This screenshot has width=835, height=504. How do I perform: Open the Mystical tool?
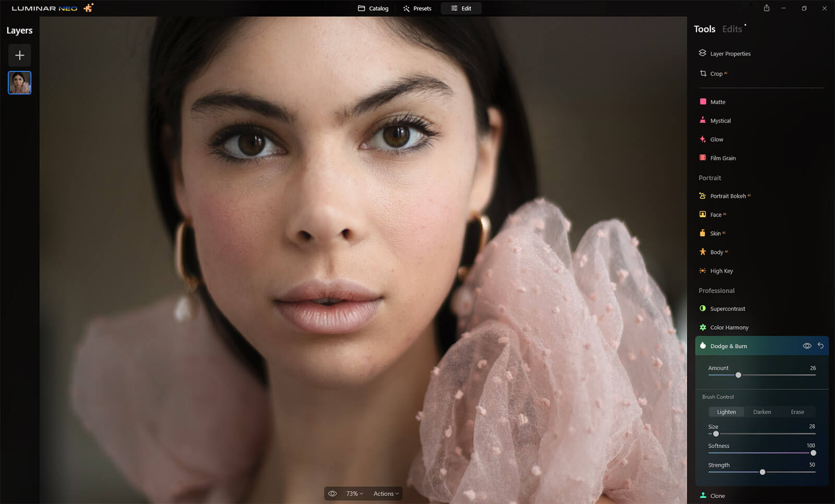click(720, 121)
